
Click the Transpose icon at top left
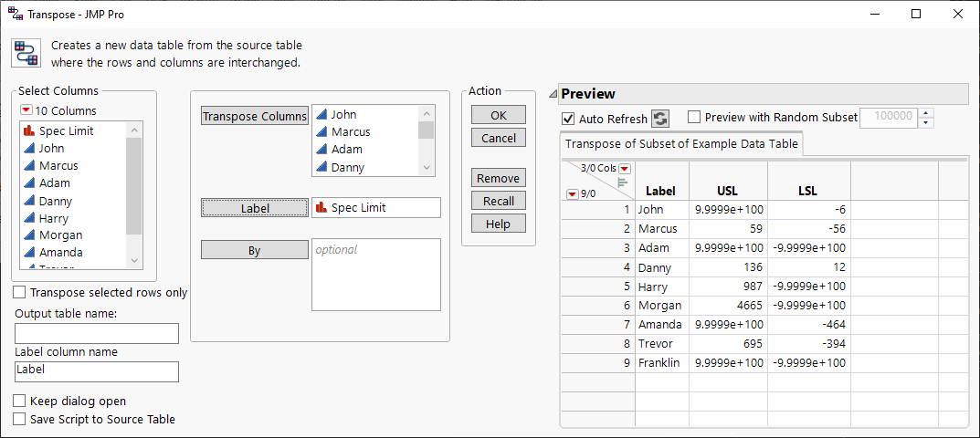pos(26,53)
